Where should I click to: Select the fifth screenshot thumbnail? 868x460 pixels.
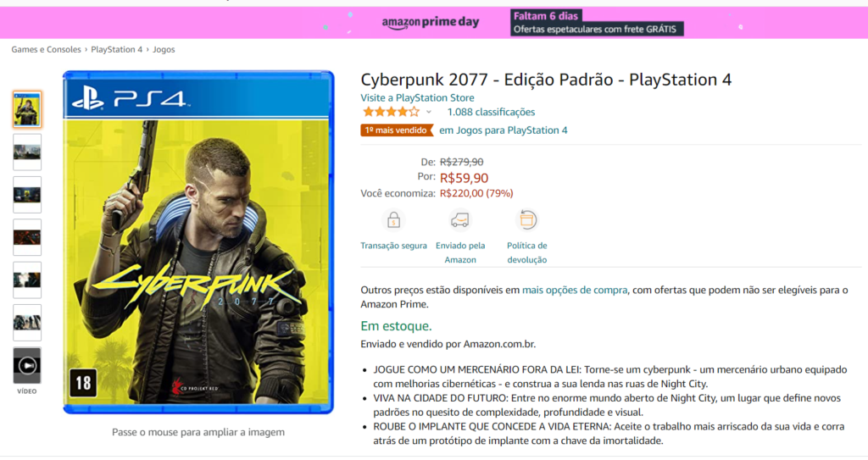(x=27, y=280)
